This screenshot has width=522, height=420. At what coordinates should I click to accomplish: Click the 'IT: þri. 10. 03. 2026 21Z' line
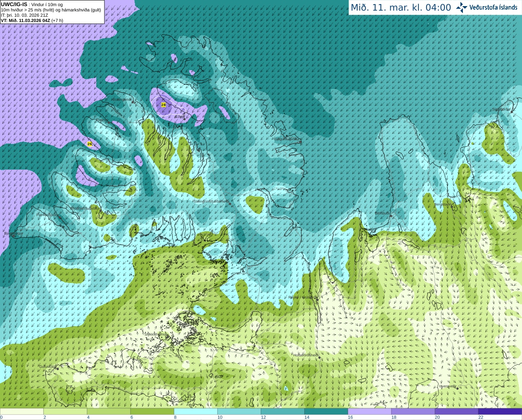24,15
